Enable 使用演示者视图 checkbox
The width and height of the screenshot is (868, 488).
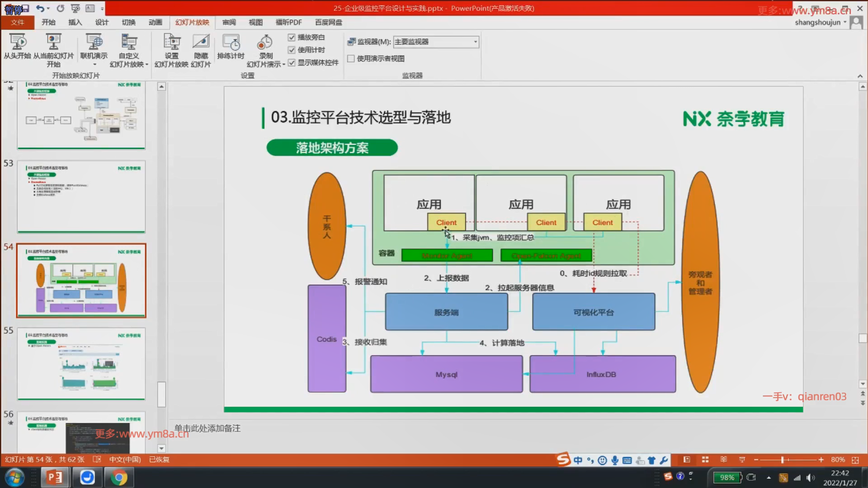pos(351,58)
